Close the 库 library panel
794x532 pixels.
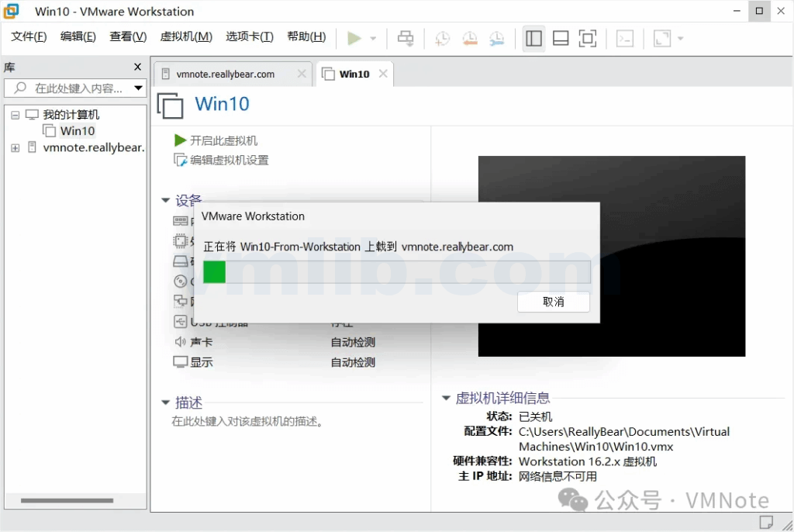[138, 67]
